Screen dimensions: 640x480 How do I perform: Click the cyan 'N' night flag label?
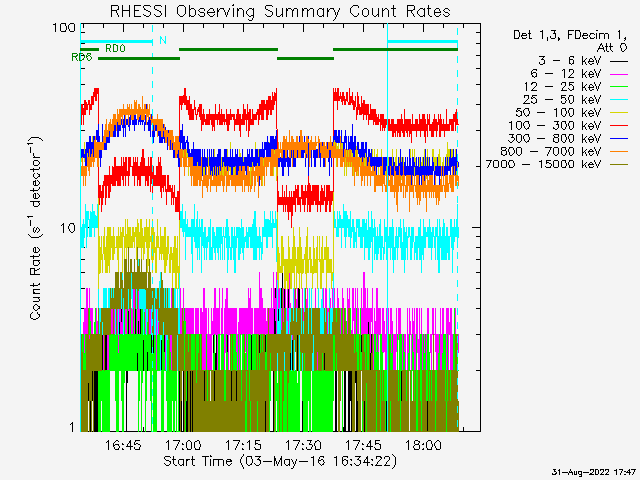163,40
